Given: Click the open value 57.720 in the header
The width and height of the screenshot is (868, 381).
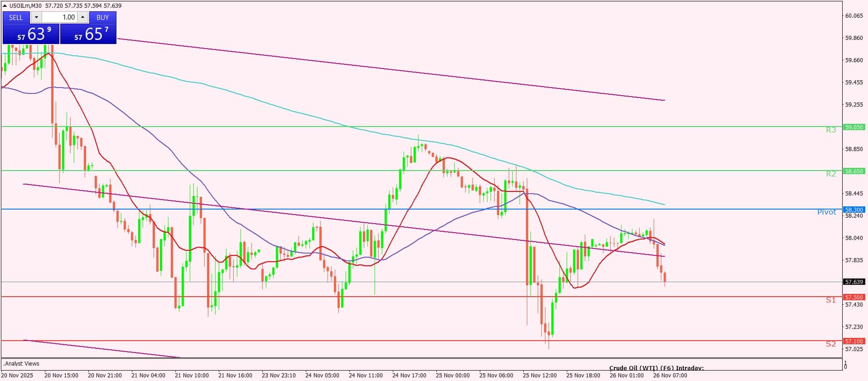Looking at the screenshot, I should pos(54,5).
